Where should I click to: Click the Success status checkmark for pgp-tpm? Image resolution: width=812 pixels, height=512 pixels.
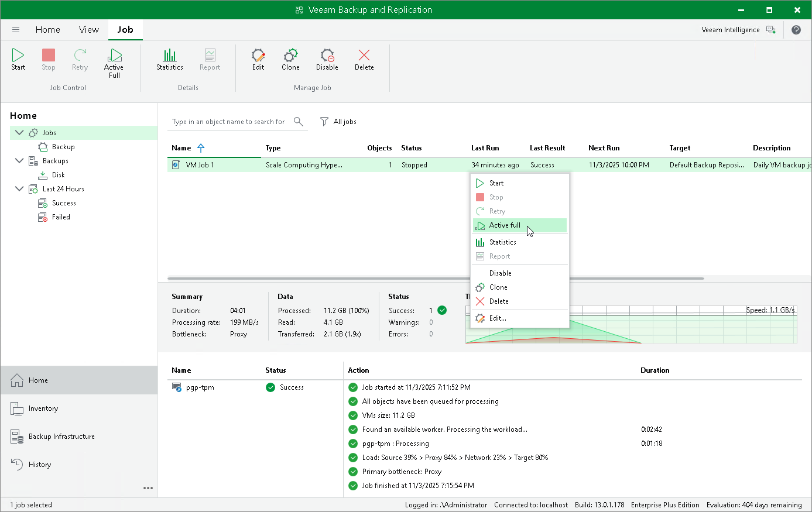tap(270, 387)
